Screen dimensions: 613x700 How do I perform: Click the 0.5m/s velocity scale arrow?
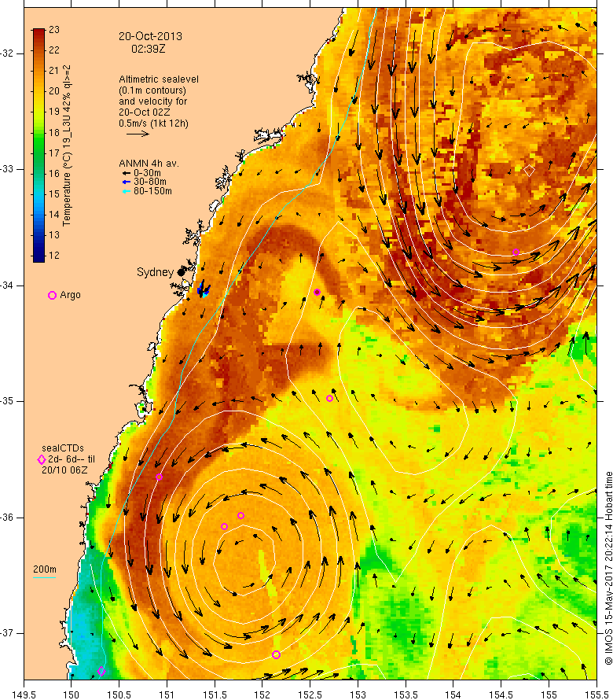pyautogui.click(x=138, y=134)
